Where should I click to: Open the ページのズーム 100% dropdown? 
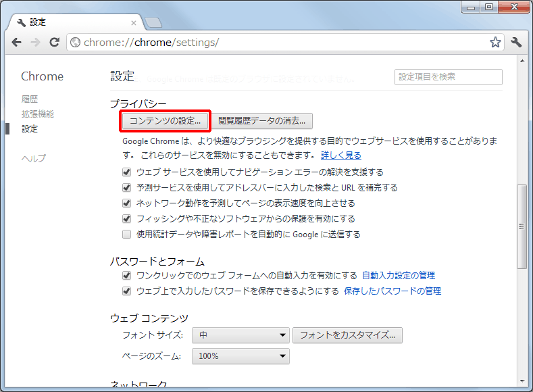point(240,356)
